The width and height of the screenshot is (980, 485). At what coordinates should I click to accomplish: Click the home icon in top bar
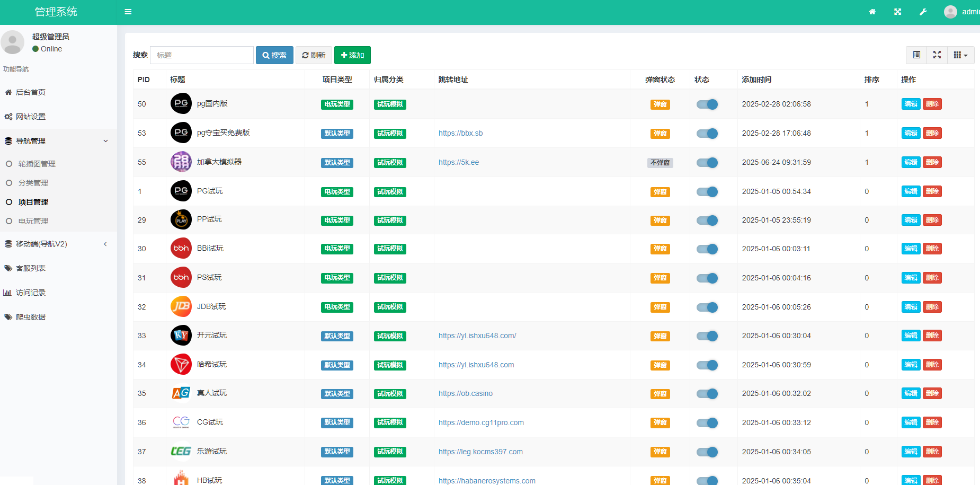point(872,12)
